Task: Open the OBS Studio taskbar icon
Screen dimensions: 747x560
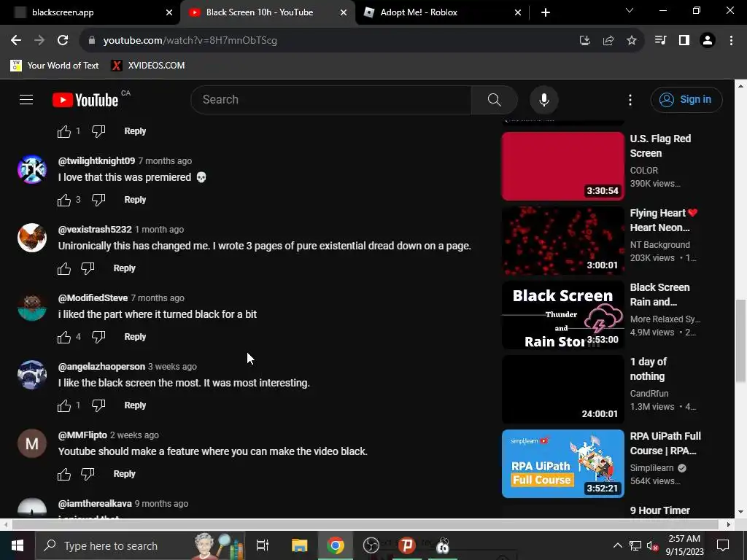Action: pyautogui.click(x=371, y=545)
